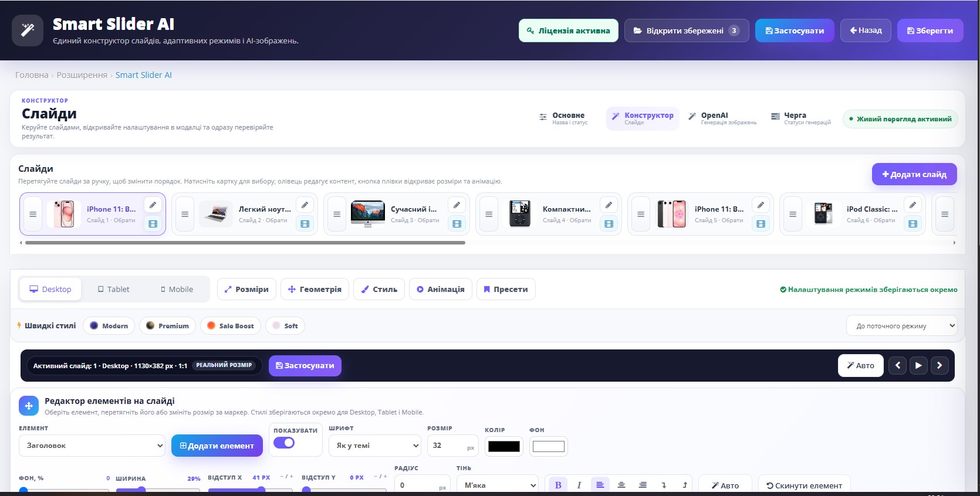The width and height of the screenshot is (980, 496).
Task: Go to previous slide in preview bar
Action: click(897, 365)
